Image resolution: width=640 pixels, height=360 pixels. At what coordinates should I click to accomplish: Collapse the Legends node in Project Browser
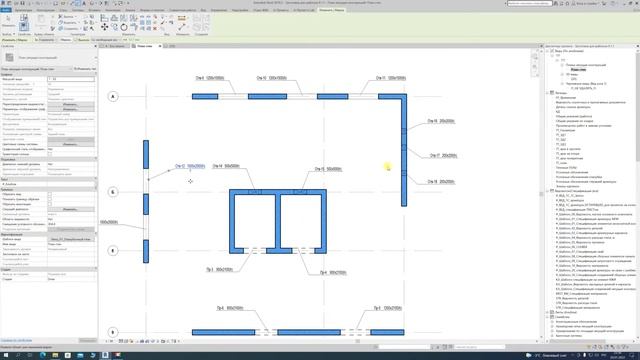tap(547, 93)
